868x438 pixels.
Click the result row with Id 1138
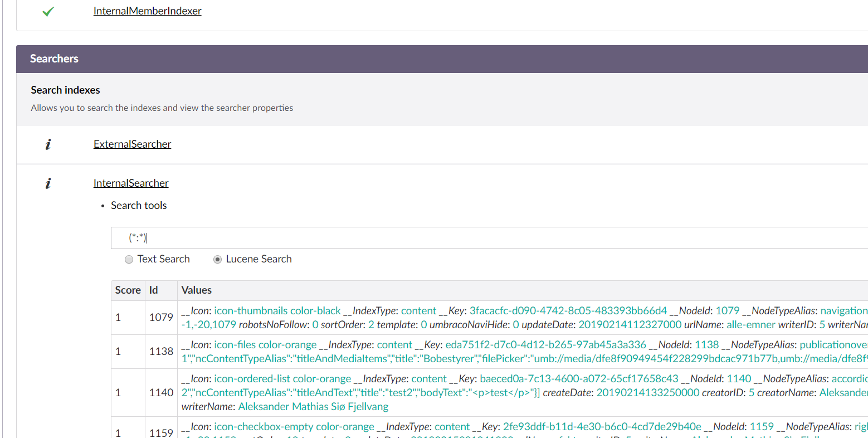[x=161, y=352]
